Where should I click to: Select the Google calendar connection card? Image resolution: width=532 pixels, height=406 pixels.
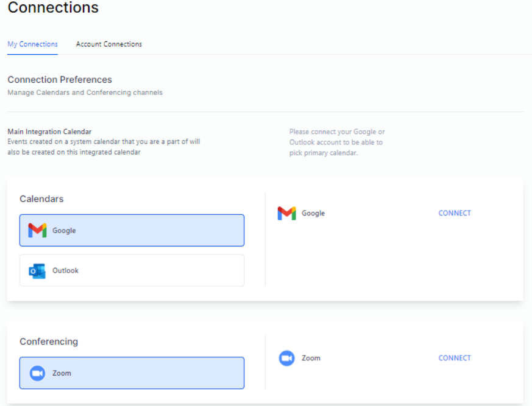132,230
